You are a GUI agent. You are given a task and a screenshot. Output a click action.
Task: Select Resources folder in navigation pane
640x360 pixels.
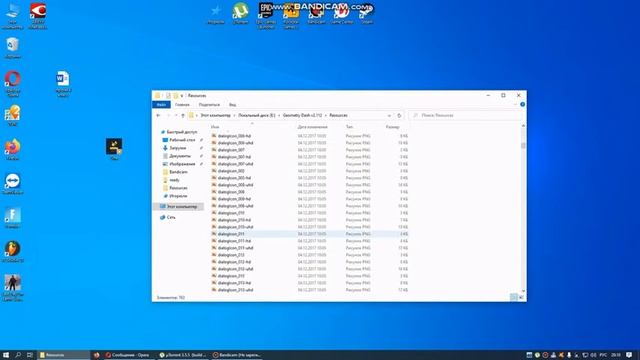click(178, 188)
